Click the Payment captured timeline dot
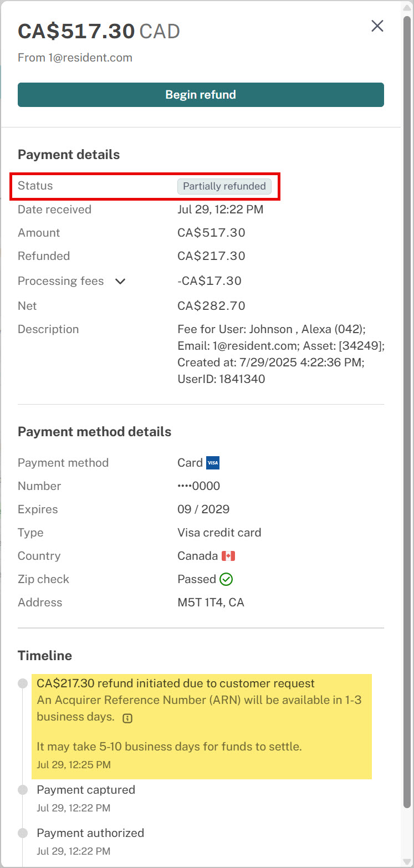 tap(23, 790)
